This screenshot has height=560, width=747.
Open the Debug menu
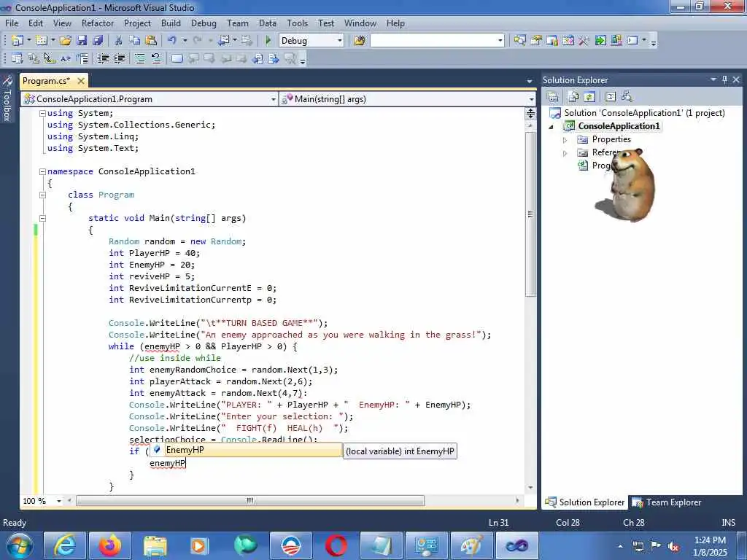click(x=204, y=23)
